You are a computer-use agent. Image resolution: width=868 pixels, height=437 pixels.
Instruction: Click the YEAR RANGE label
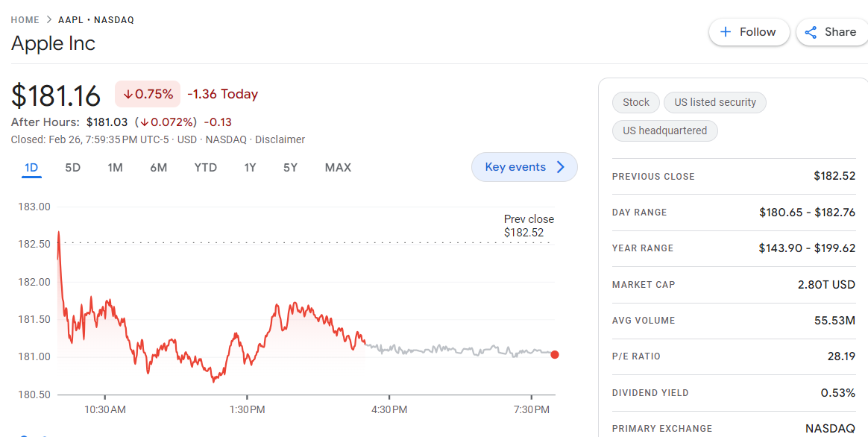click(x=643, y=248)
